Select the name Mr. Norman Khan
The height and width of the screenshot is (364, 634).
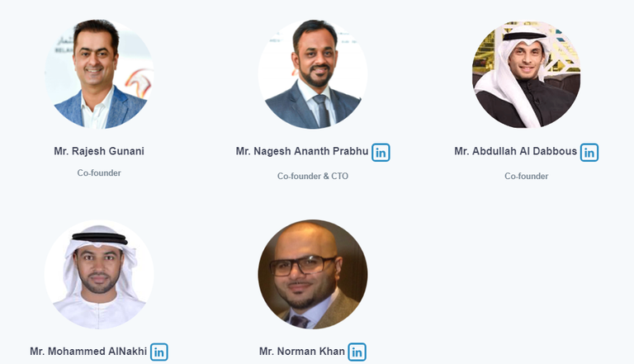tap(302, 351)
